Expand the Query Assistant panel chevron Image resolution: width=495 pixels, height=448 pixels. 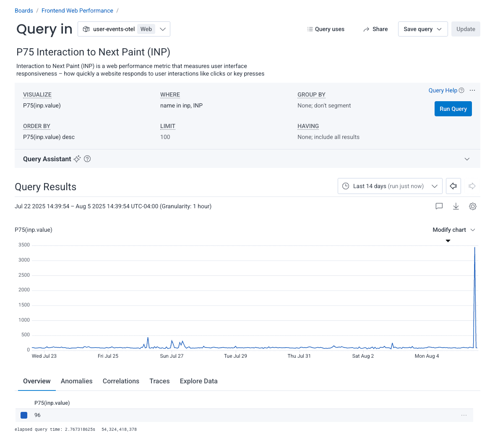coord(467,159)
